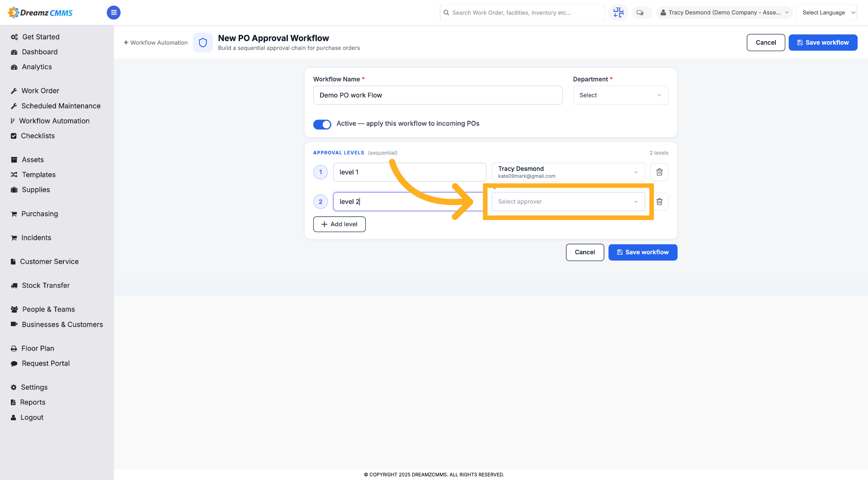The height and width of the screenshot is (480, 868).
Task: Click the step number 2 badge
Action: click(321, 202)
